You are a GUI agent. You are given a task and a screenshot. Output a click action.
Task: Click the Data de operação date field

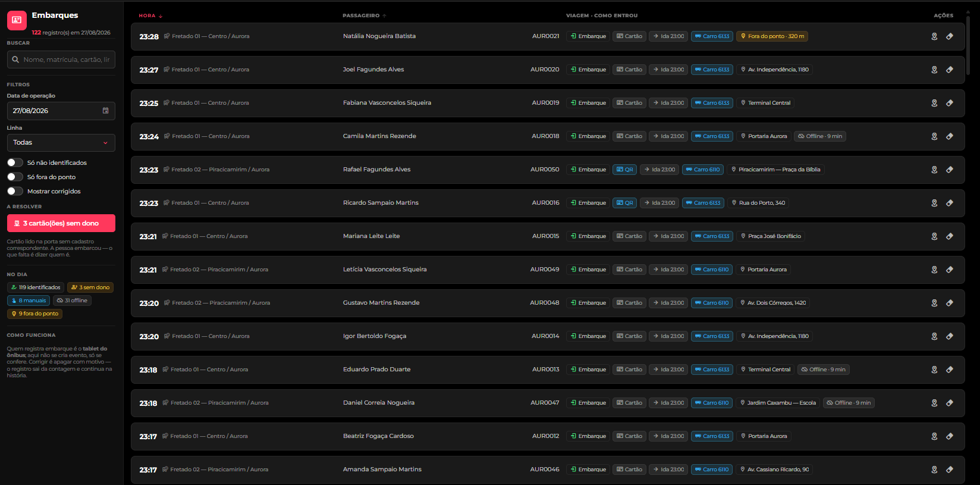61,111
